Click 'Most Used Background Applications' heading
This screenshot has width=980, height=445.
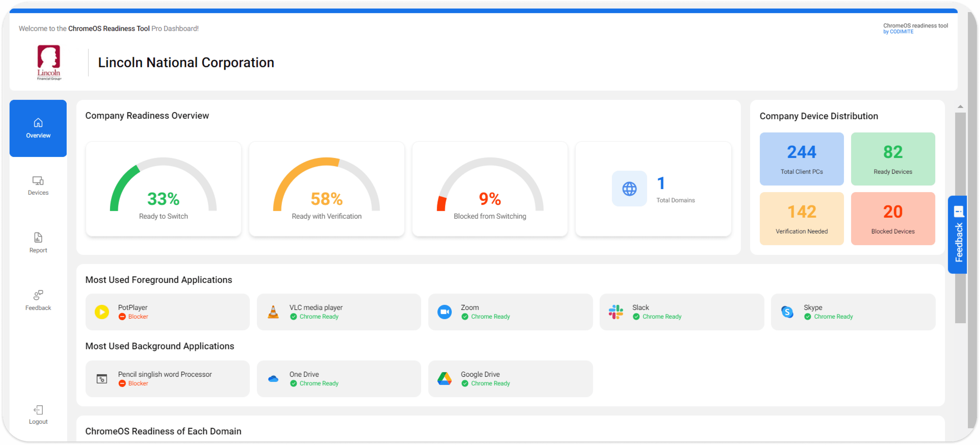160,346
